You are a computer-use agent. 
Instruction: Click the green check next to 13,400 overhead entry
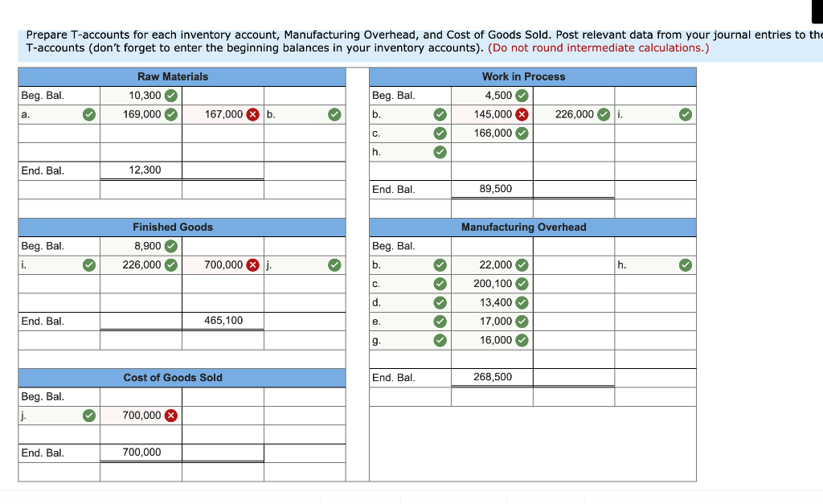click(522, 303)
